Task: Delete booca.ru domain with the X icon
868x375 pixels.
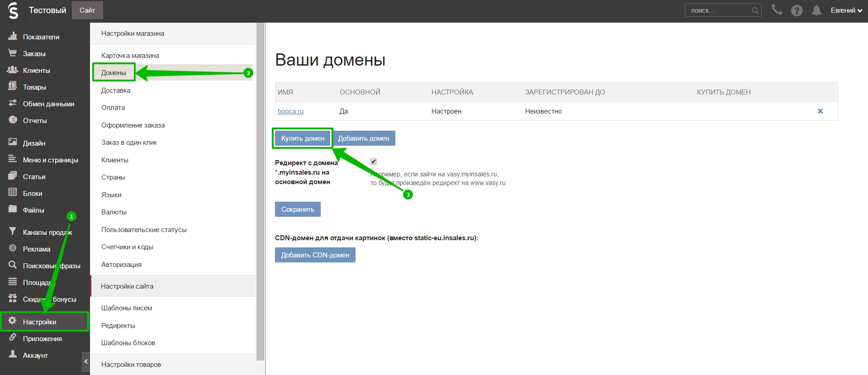Action: (x=820, y=111)
